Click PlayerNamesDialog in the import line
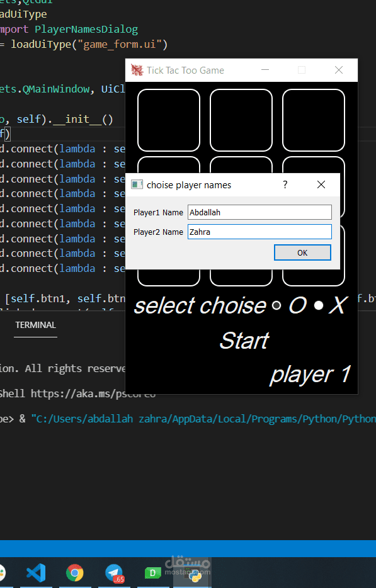Screen dimensions: 376x588 pos(86,29)
